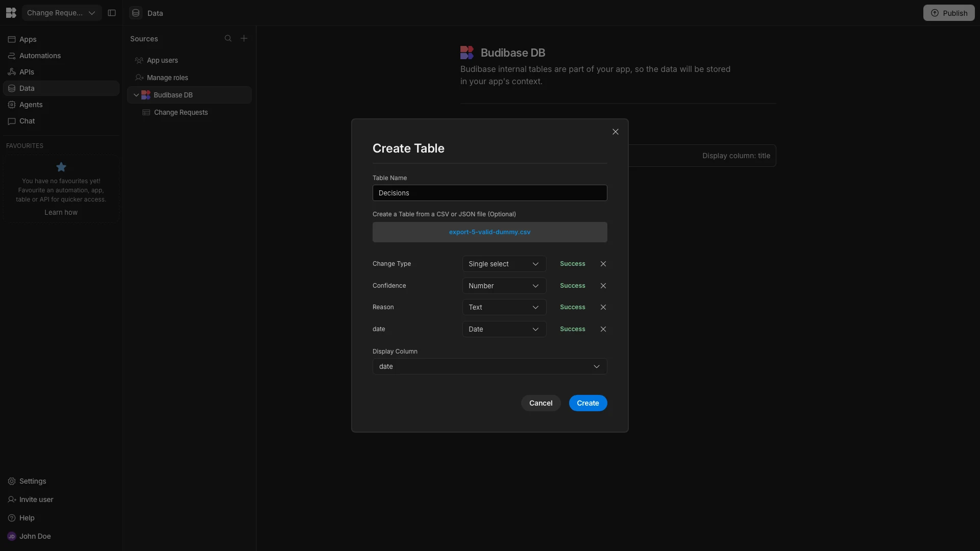Click the favourites star icon

coord(61,167)
